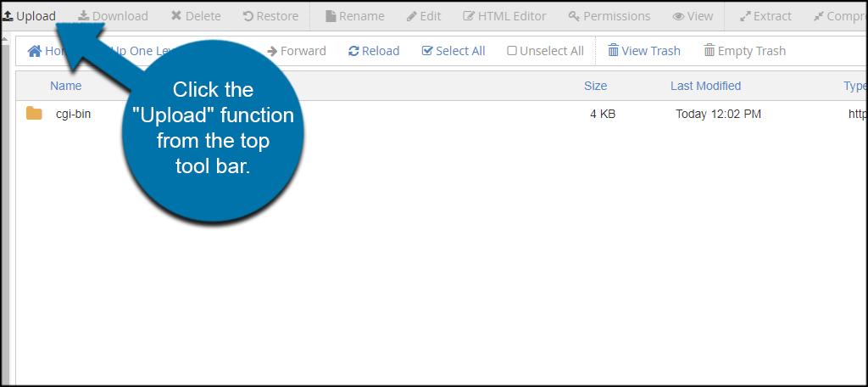Viewport: 868px width, 387px height.
Task: Click the Delete button in toolbar
Action: 196,17
